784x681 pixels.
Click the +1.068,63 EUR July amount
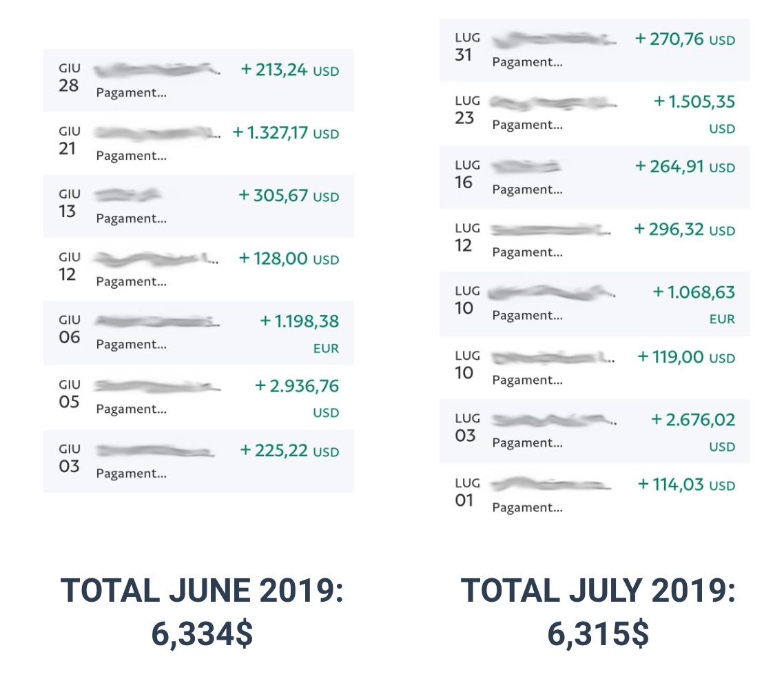pos(694,292)
